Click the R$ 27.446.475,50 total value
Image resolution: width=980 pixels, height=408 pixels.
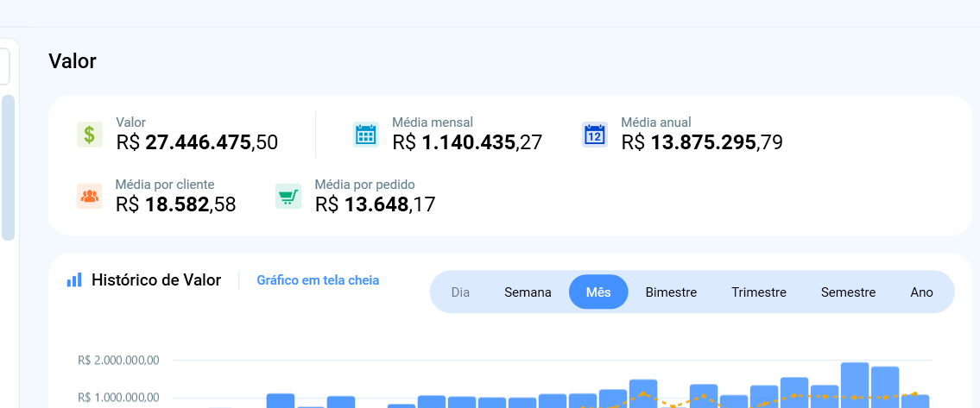point(197,142)
